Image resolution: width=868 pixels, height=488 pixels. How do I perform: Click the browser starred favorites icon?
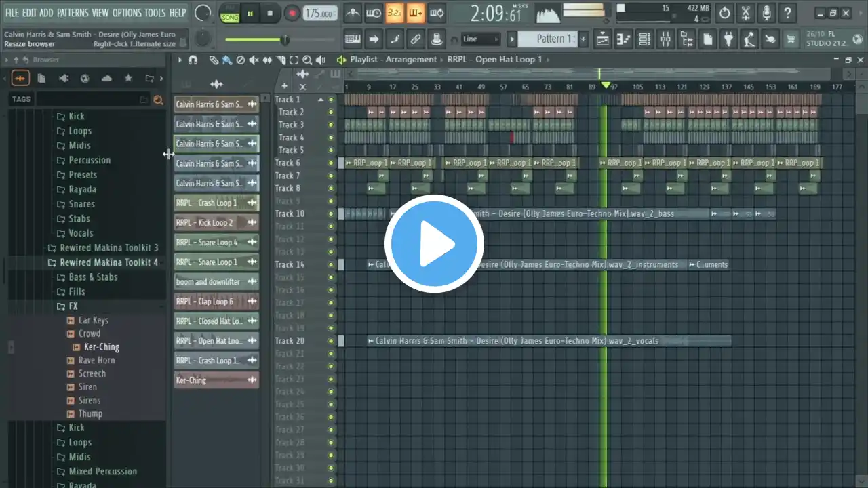tap(128, 79)
